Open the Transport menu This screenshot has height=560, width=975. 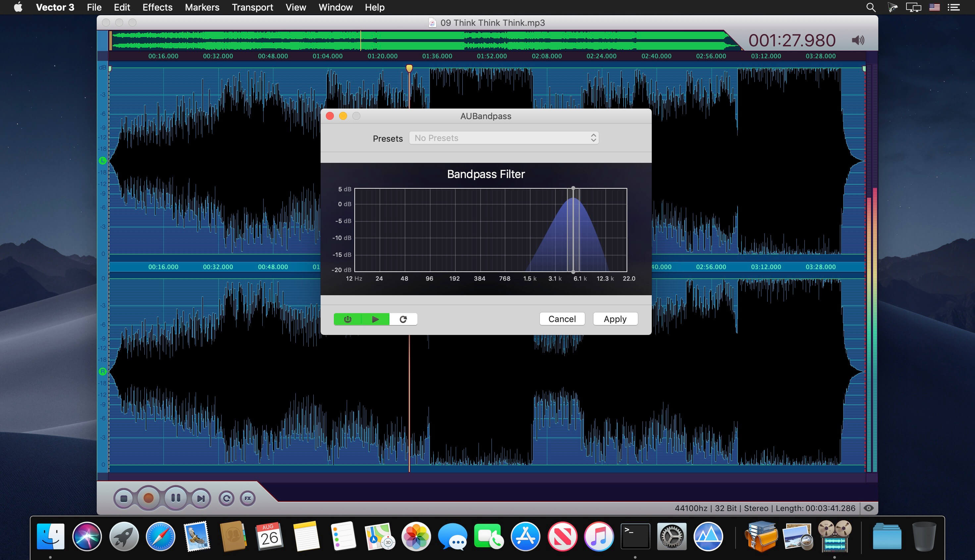(252, 7)
